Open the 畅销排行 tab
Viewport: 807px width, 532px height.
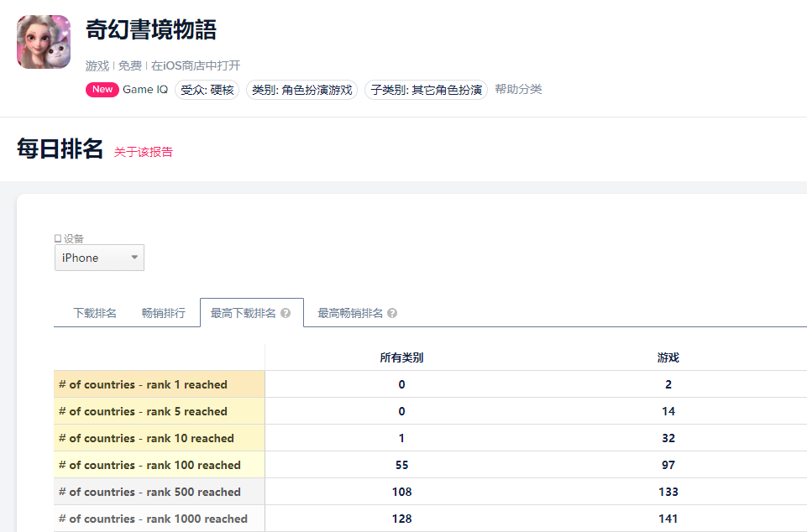click(162, 310)
